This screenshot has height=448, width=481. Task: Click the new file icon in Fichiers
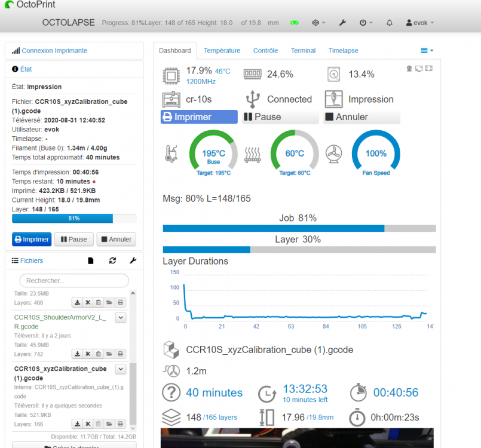click(90, 260)
